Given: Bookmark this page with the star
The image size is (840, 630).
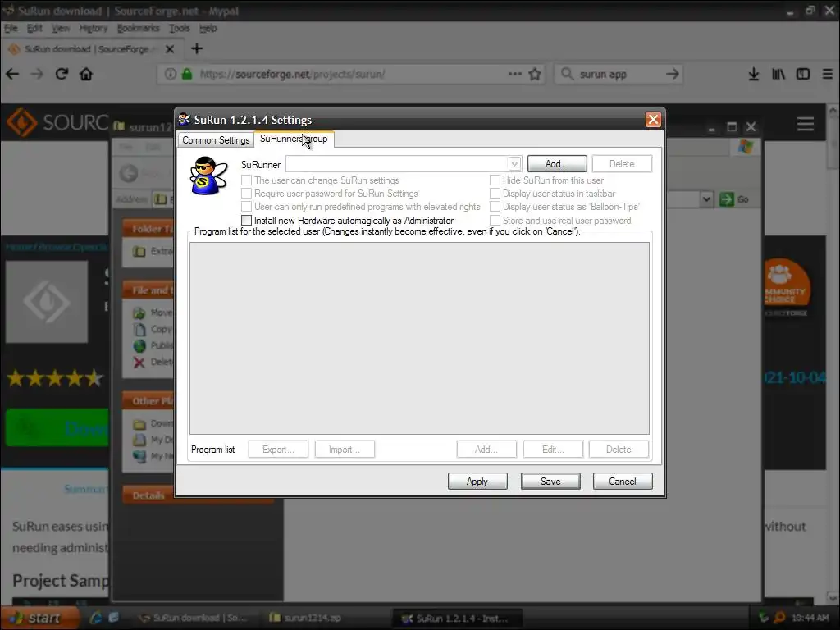Looking at the screenshot, I should (535, 74).
